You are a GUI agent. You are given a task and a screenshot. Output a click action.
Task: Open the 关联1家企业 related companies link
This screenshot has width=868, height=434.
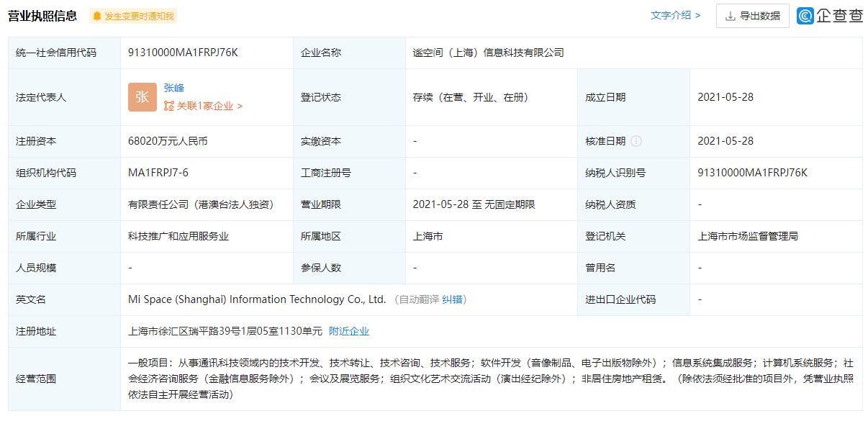pyautogui.click(x=203, y=106)
